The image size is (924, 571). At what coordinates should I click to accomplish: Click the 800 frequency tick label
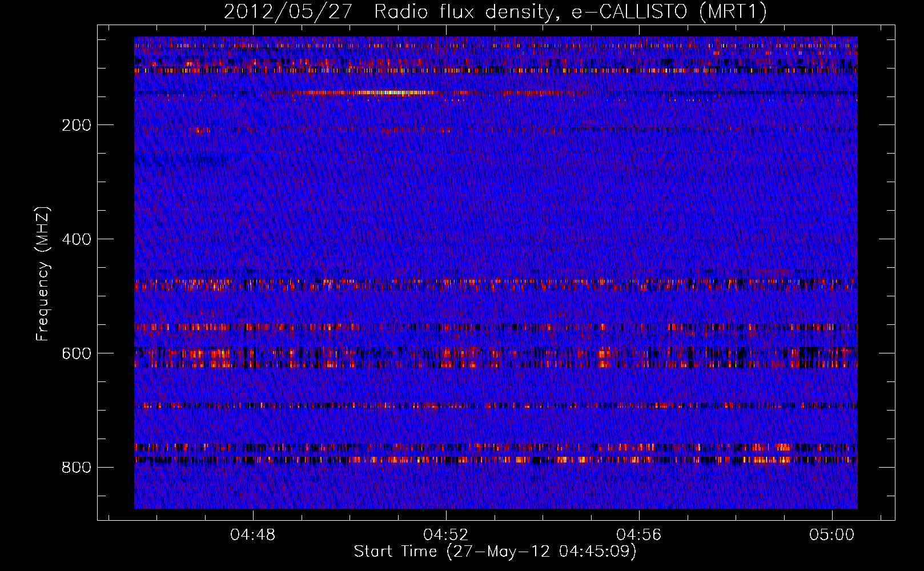point(77,468)
